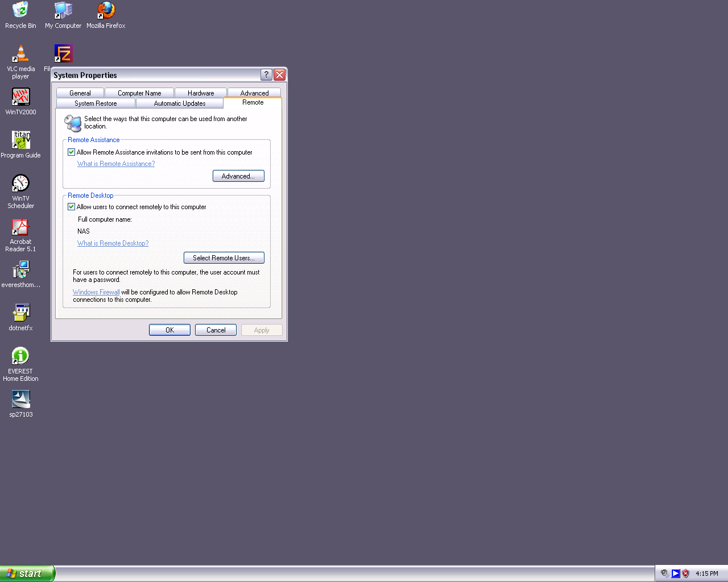Open the Recycle Bin desktop icon
The height and width of the screenshot is (582, 728).
(20, 10)
